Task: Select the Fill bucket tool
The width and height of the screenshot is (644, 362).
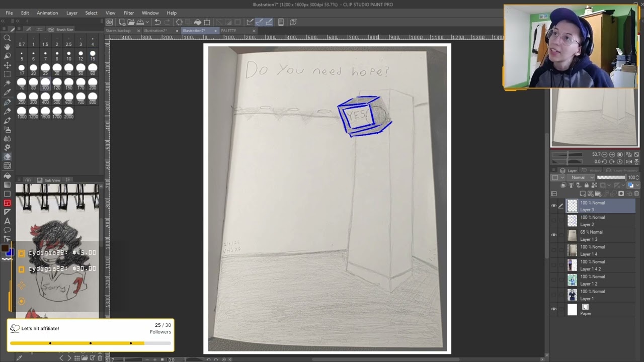Action: pyautogui.click(x=7, y=175)
